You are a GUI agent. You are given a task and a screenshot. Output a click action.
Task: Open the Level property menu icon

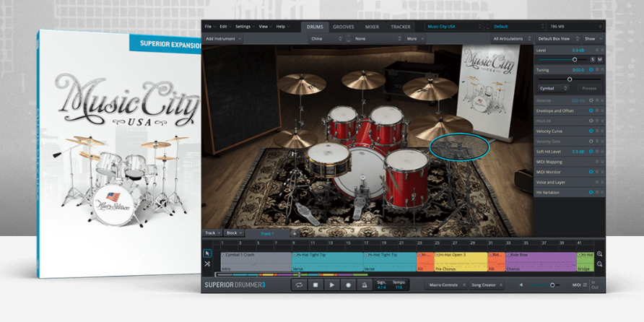597,50
